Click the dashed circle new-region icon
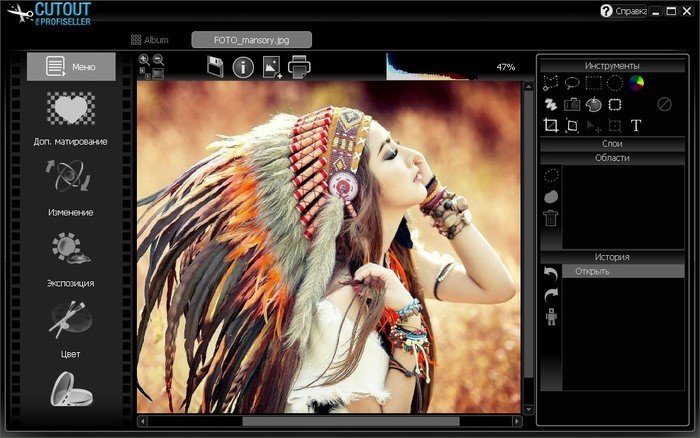This screenshot has height=438, width=700. (x=551, y=175)
